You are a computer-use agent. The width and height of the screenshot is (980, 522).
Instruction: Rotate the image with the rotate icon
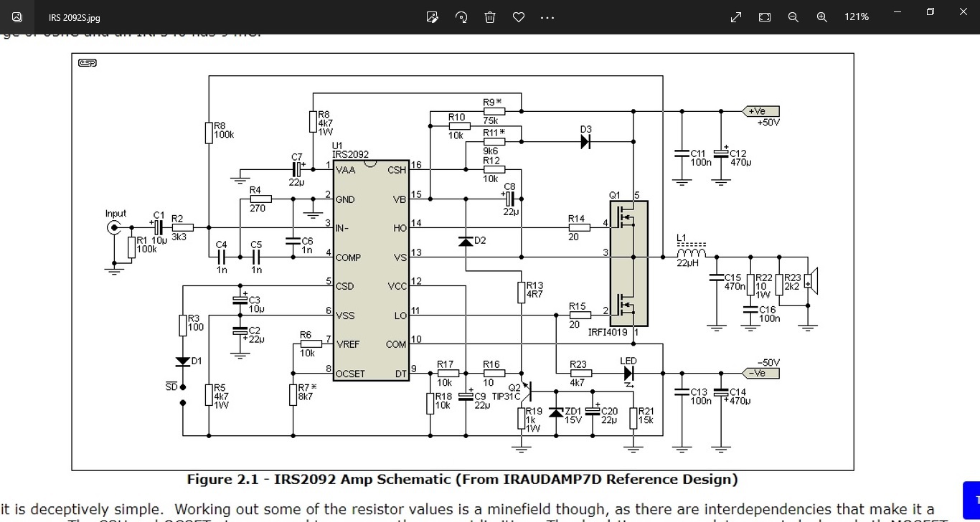pyautogui.click(x=461, y=17)
